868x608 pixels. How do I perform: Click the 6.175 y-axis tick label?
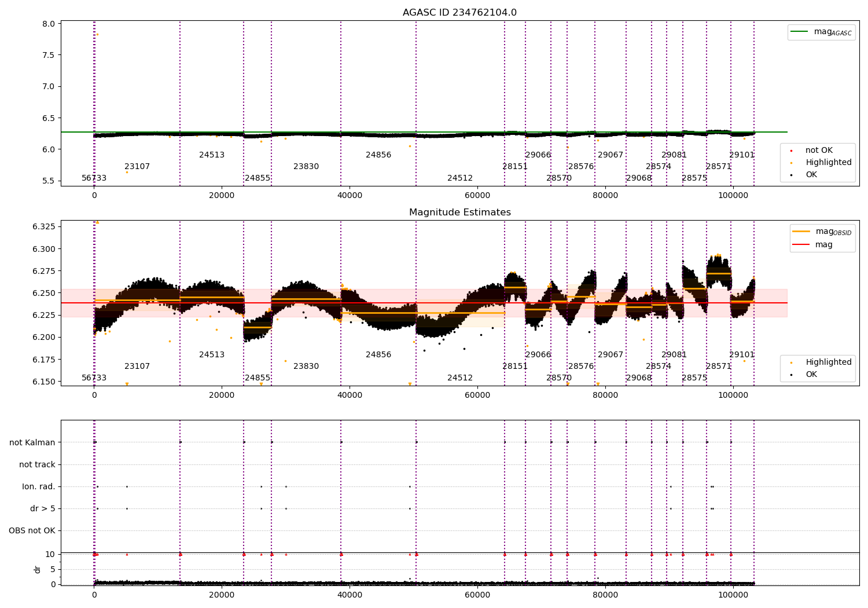[x=44, y=360]
